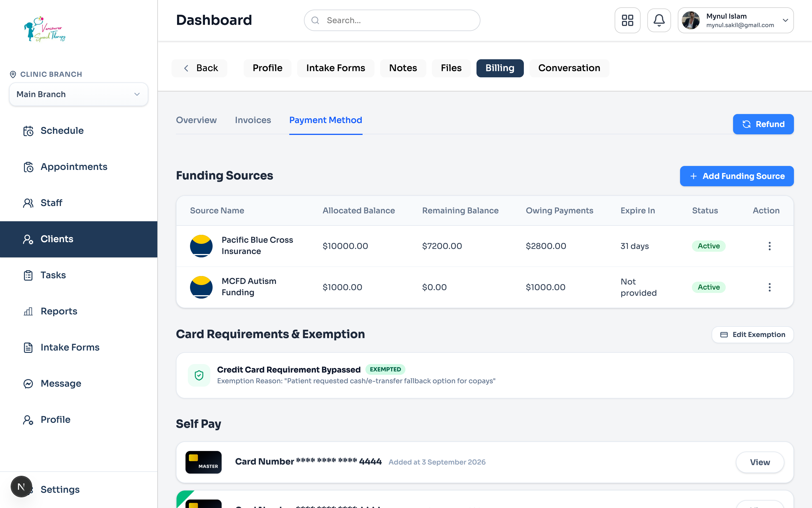Switch to the Overview sub-tab

pos(196,120)
